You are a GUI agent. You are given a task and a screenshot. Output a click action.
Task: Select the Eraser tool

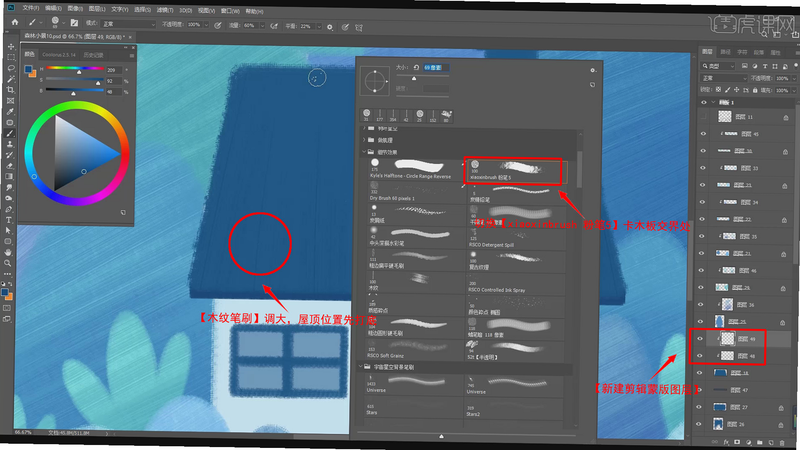point(9,166)
